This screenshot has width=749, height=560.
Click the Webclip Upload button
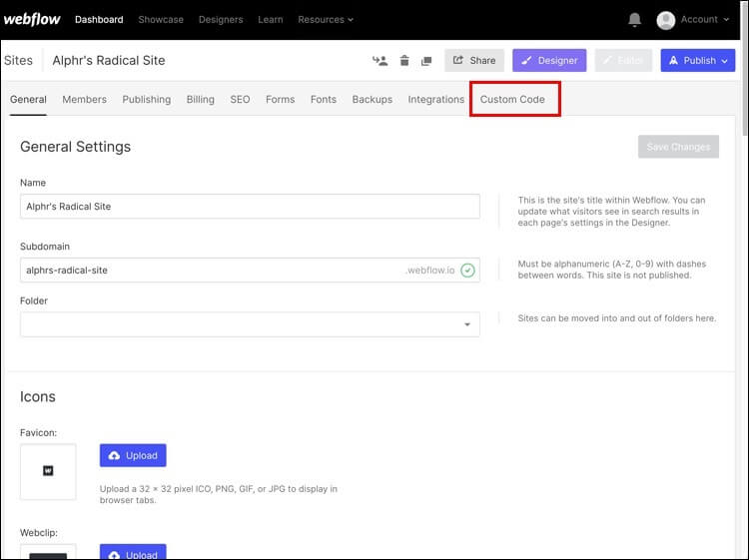[133, 552]
